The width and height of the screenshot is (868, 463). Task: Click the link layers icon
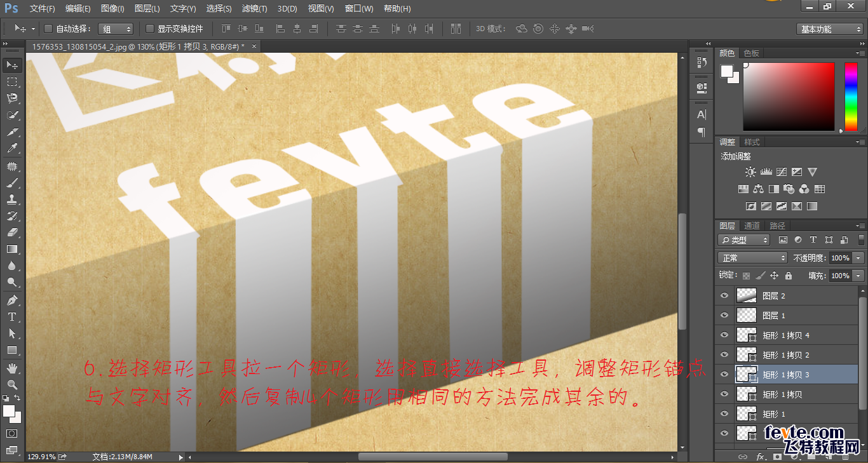click(742, 457)
